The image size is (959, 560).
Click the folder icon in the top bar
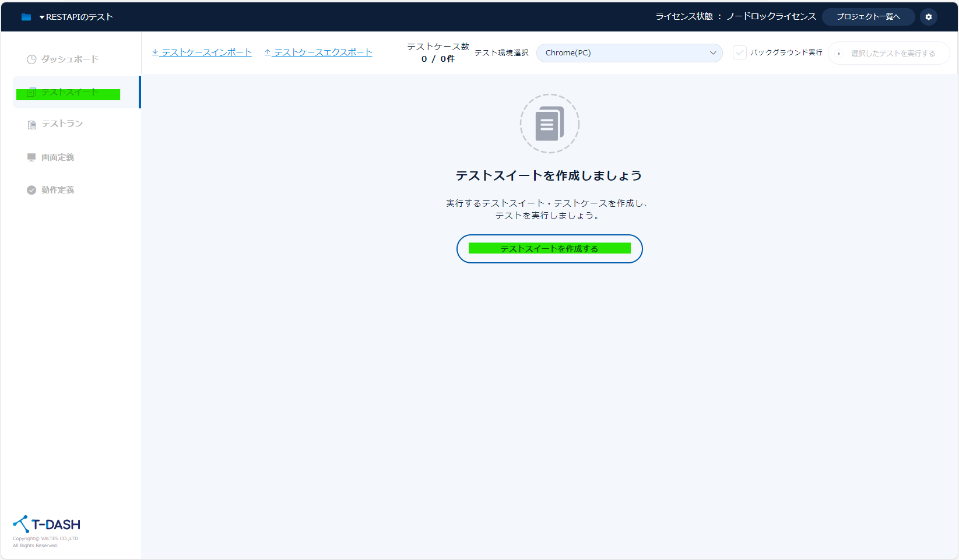[26, 16]
